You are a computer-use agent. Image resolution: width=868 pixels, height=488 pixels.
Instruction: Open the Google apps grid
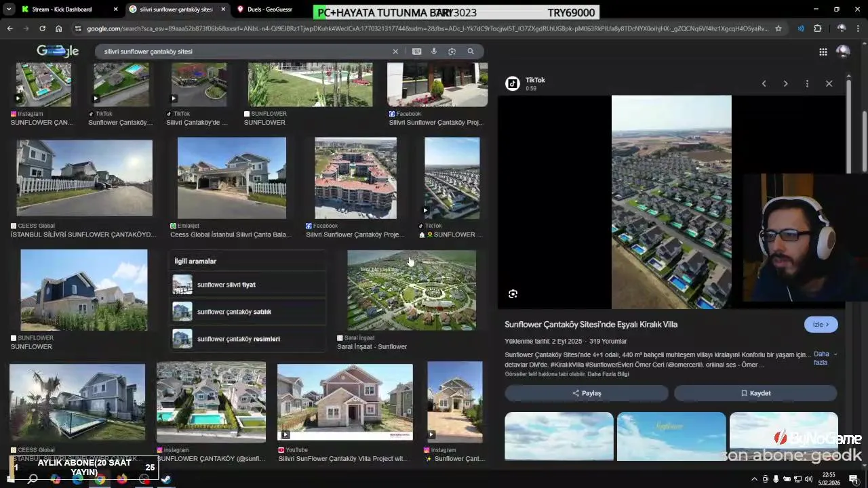coord(823,52)
